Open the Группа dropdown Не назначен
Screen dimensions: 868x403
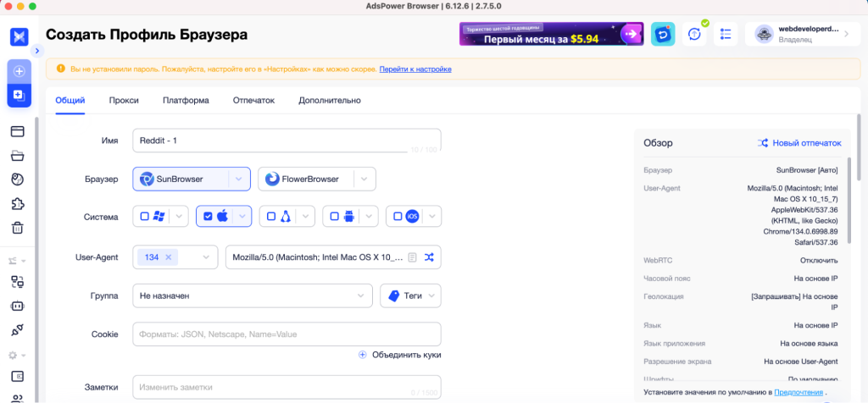tap(253, 295)
